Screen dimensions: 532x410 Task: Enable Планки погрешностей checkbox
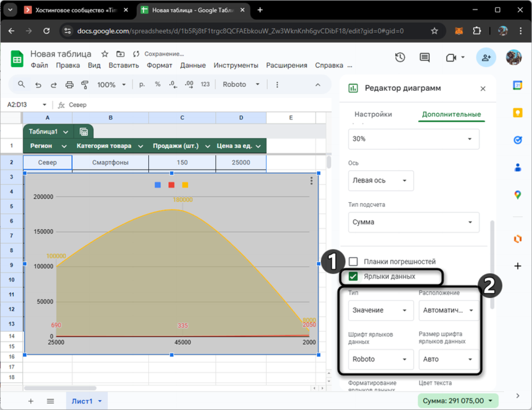353,262
